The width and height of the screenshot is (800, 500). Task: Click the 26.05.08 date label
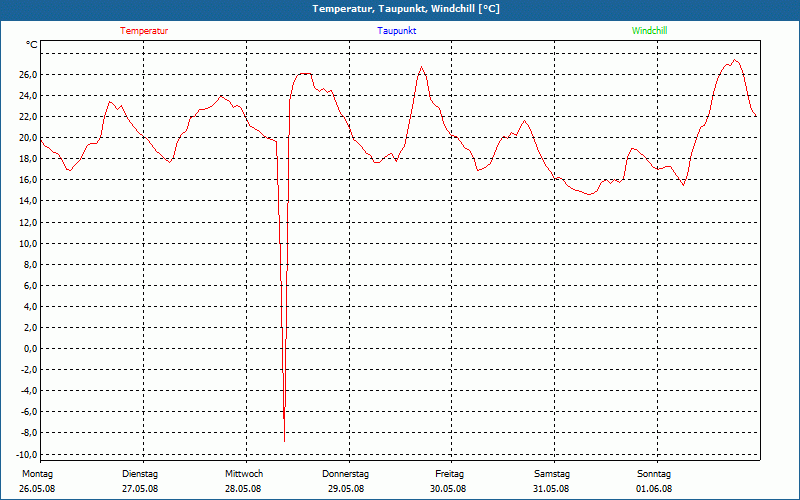pyautogui.click(x=37, y=489)
